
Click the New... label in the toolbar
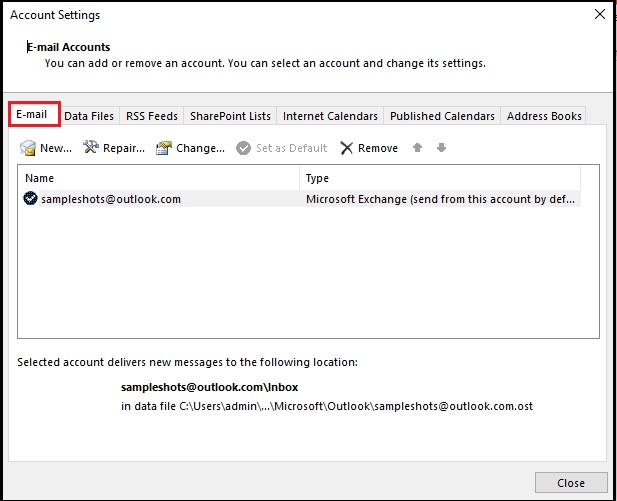point(56,148)
